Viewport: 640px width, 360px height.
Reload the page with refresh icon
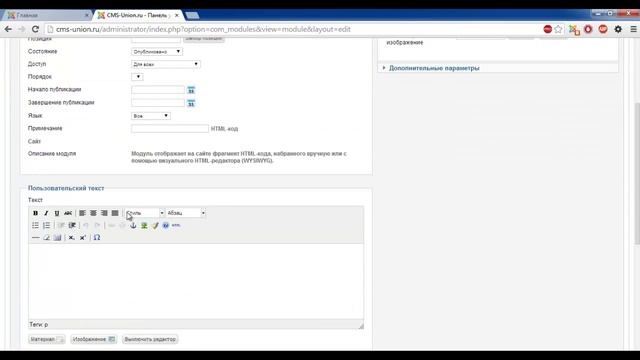[36, 29]
